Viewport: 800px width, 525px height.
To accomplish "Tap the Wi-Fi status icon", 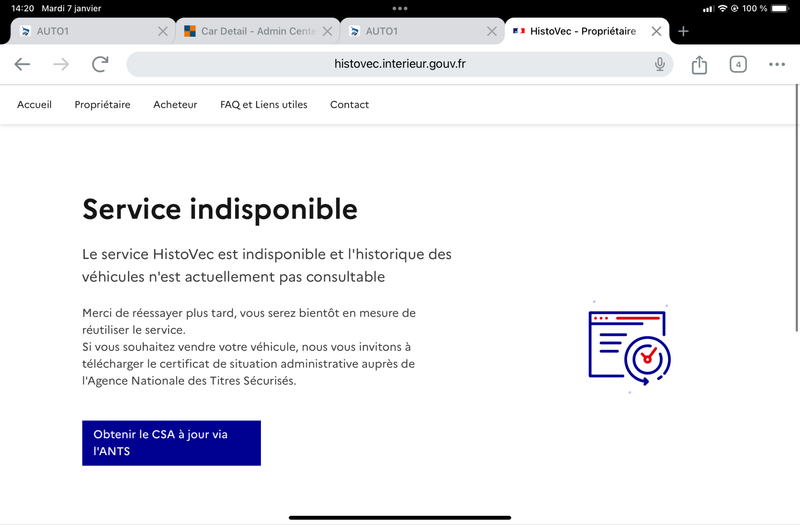I will pyautogui.click(x=722, y=8).
